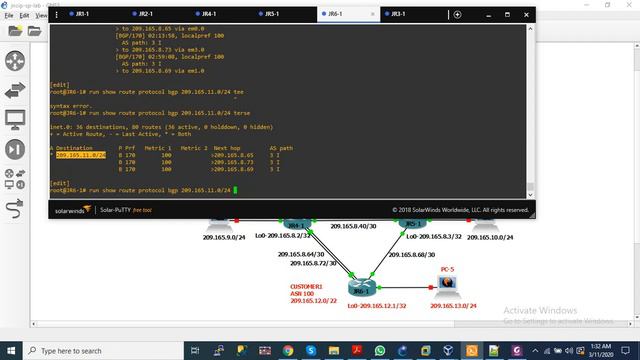
Task: Open the volume tray icon
Action: (569, 351)
